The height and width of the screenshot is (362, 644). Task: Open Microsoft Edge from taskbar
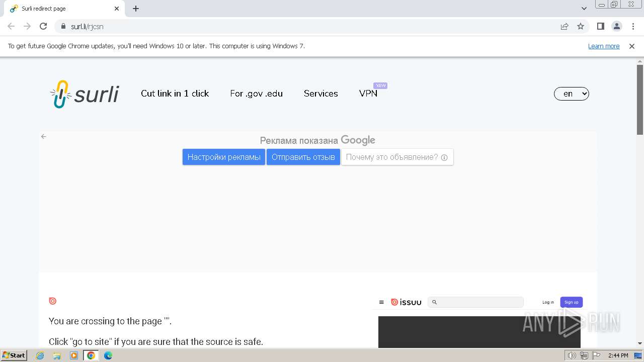pos(108,355)
